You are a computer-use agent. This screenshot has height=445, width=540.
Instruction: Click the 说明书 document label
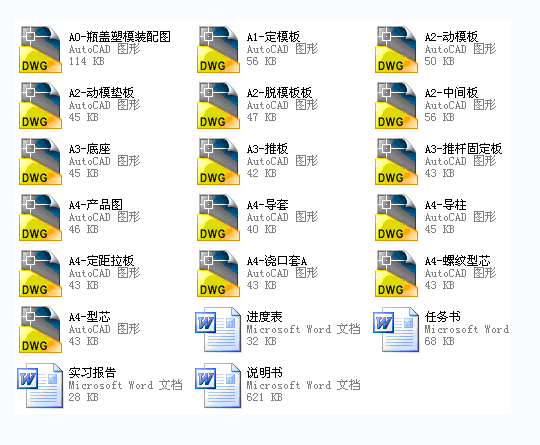point(264,373)
